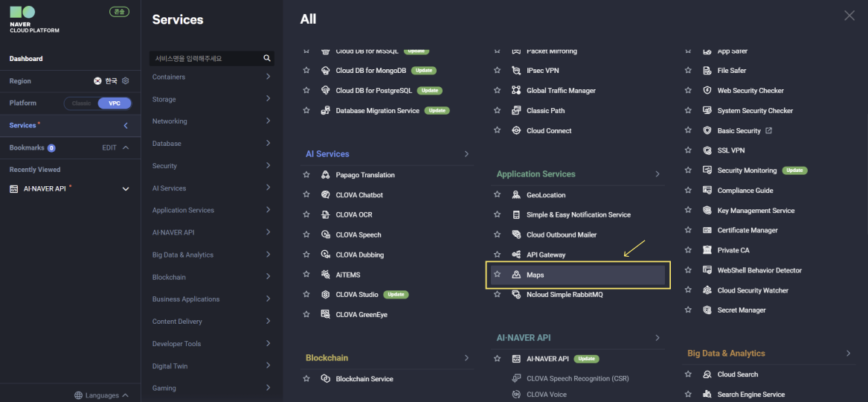The image size is (868, 402).
Task: Open the Blockchain section header
Action: 327,357
